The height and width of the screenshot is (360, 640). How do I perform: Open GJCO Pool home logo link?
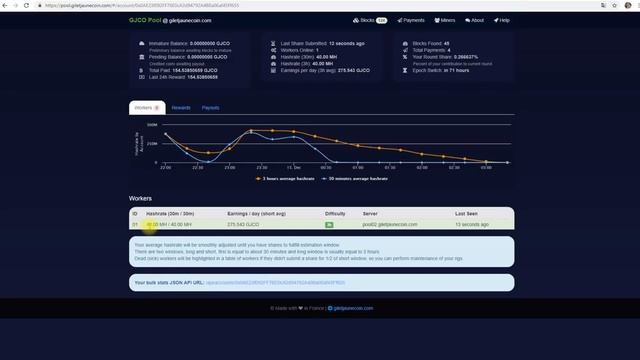[145, 20]
